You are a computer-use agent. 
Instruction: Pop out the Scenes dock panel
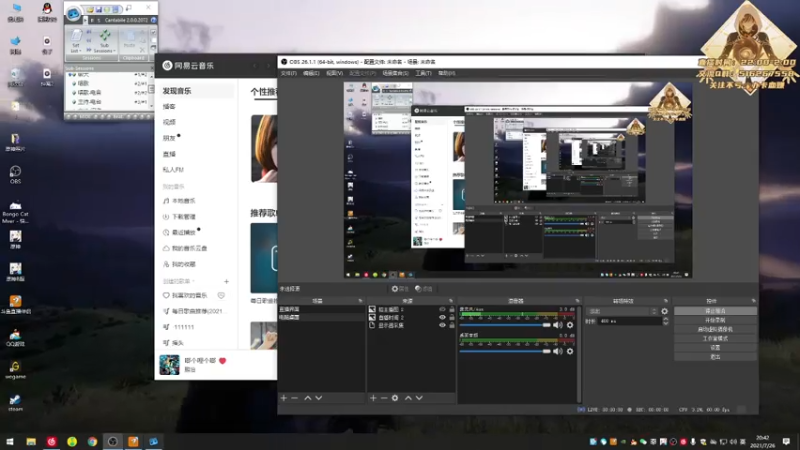point(360,301)
